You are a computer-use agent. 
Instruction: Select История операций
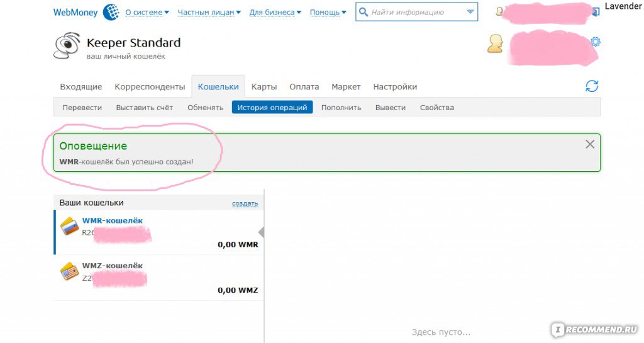272,108
